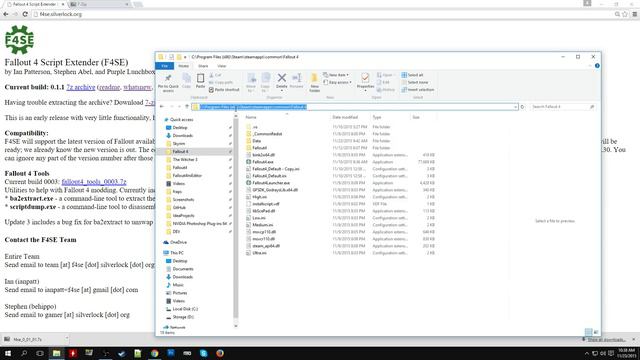This screenshot has width=640, height=360.
Task: Click the Rename icon in ribbon
Action: (297, 80)
